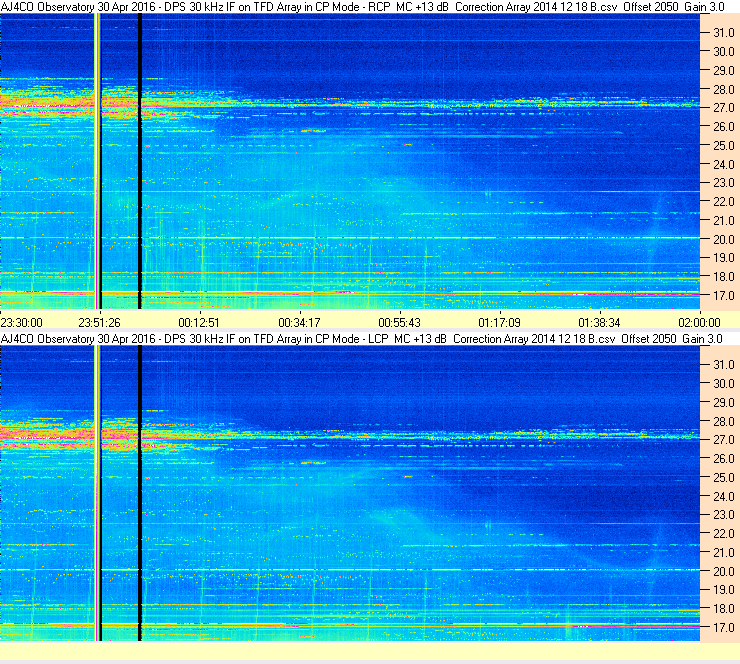
Task: Click the 28.0 frequency label on RCP chart
Action: (x=724, y=89)
